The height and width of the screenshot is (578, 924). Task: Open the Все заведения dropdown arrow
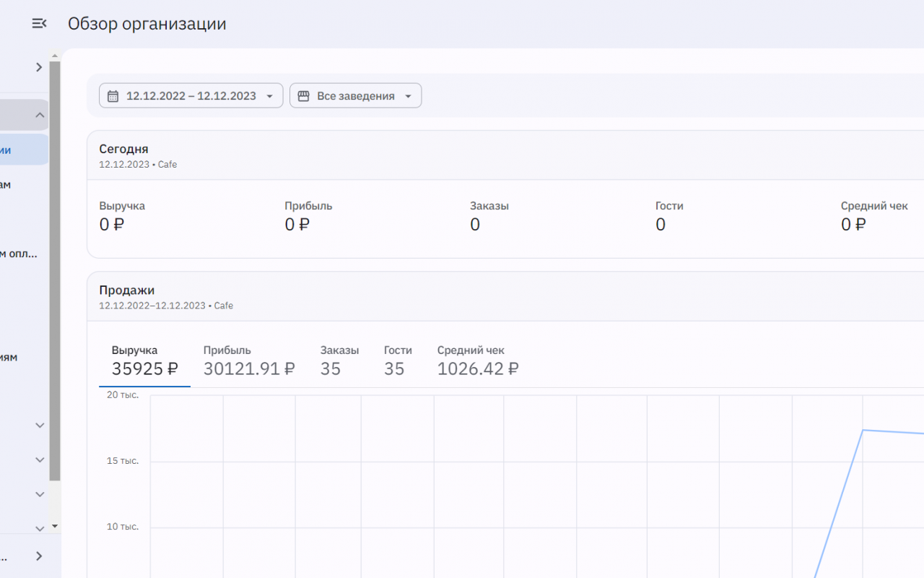(408, 96)
